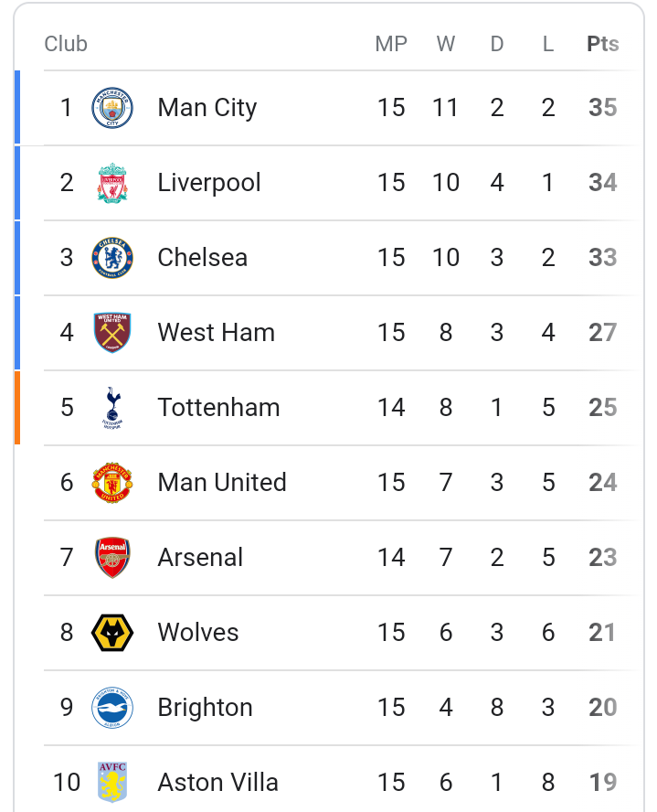Click the Brighton seagull crest
The image size is (657, 812).
112,708
